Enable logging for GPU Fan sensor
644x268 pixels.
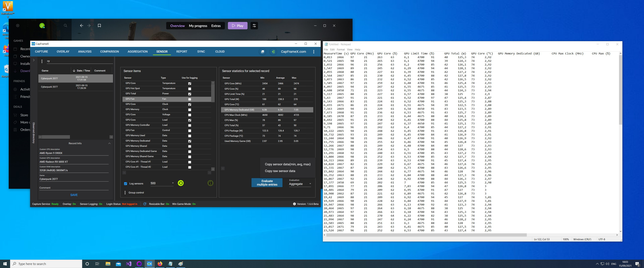click(190, 99)
